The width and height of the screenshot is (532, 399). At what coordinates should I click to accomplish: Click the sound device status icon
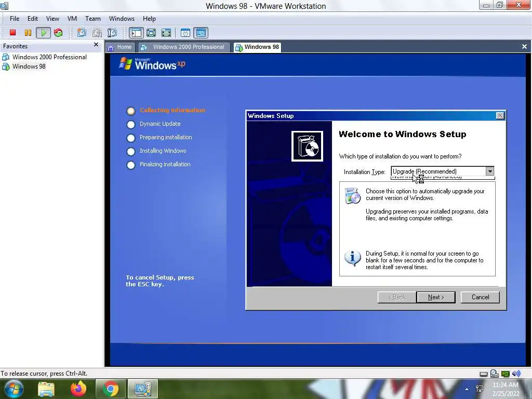click(516, 374)
